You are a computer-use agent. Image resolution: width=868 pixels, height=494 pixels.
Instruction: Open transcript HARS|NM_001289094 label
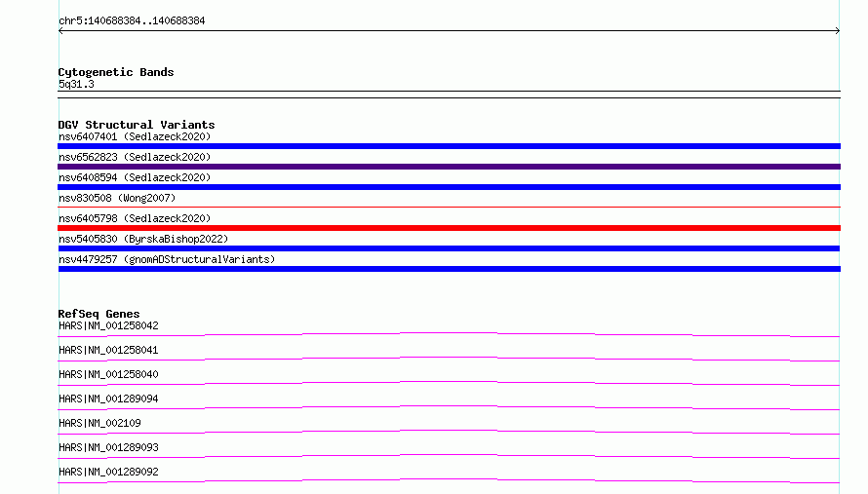(x=108, y=399)
